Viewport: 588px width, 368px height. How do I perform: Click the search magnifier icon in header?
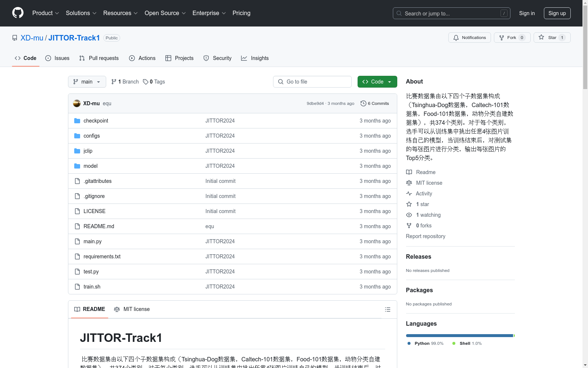pyautogui.click(x=399, y=13)
